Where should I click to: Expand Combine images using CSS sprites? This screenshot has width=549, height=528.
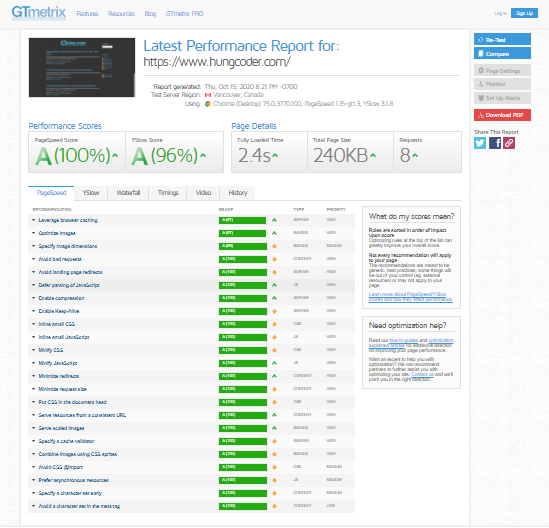(192, 454)
